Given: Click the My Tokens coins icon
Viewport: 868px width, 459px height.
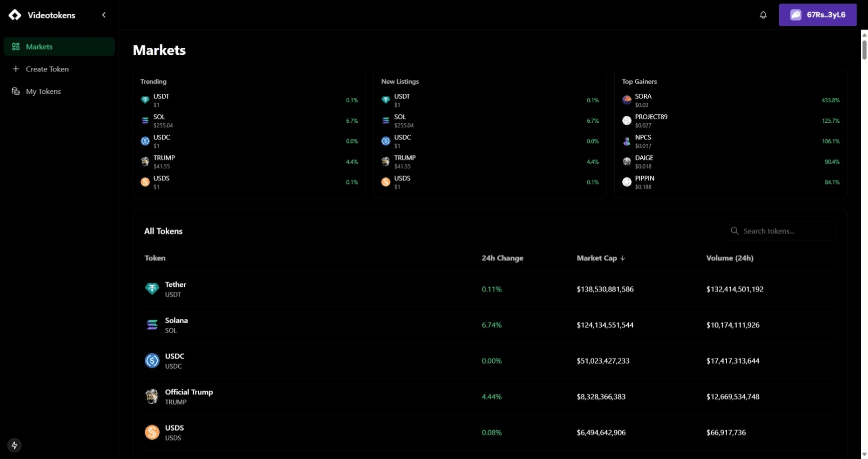Looking at the screenshot, I should [x=16, y=91].
